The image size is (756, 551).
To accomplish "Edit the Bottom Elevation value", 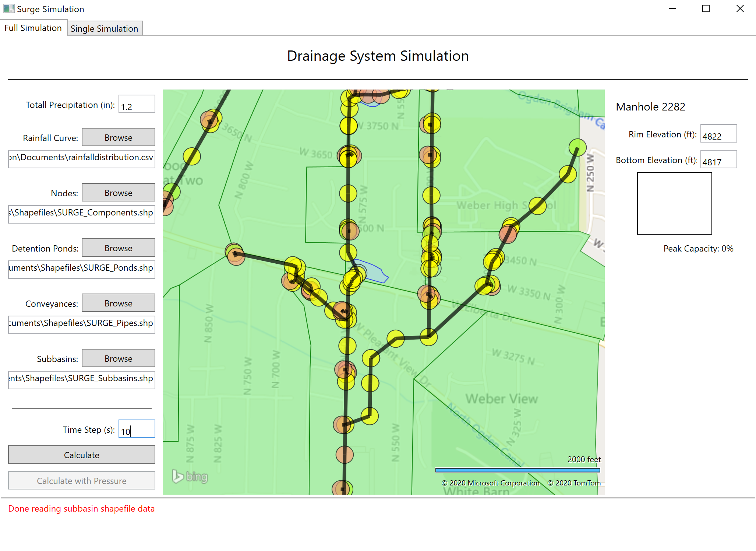I will (x=718, y=160).
